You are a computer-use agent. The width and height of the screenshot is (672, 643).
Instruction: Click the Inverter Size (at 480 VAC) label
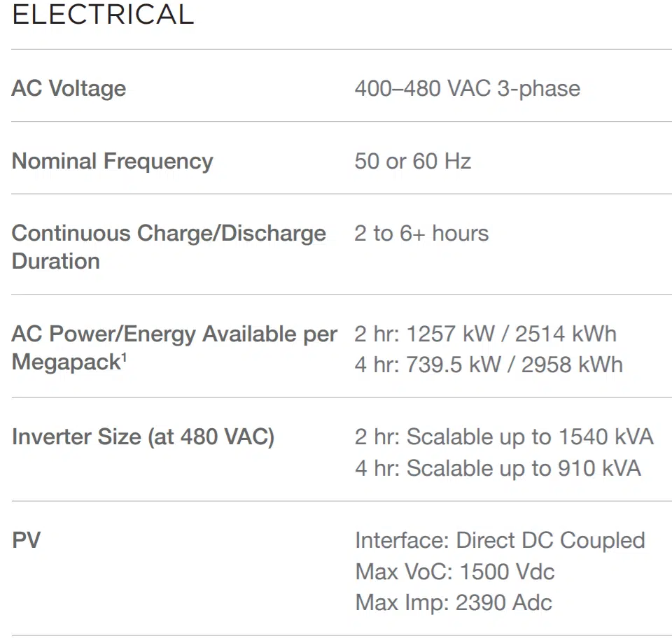click(x=143, y=437)
